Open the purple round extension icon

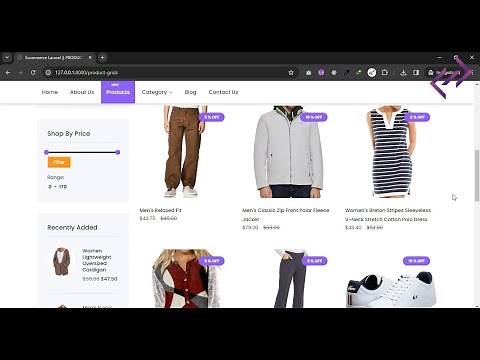[x=321, y=72]
